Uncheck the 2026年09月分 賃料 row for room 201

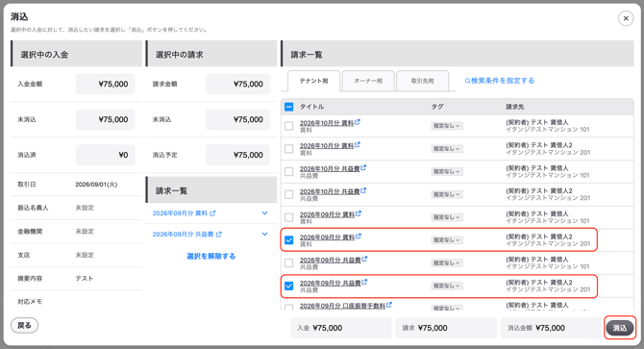click(289, 240)
